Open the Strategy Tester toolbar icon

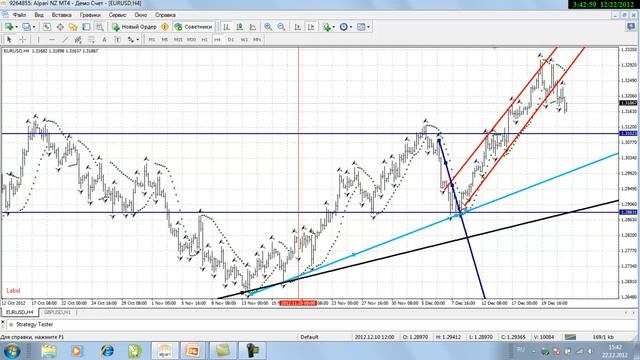coord(100,27)
